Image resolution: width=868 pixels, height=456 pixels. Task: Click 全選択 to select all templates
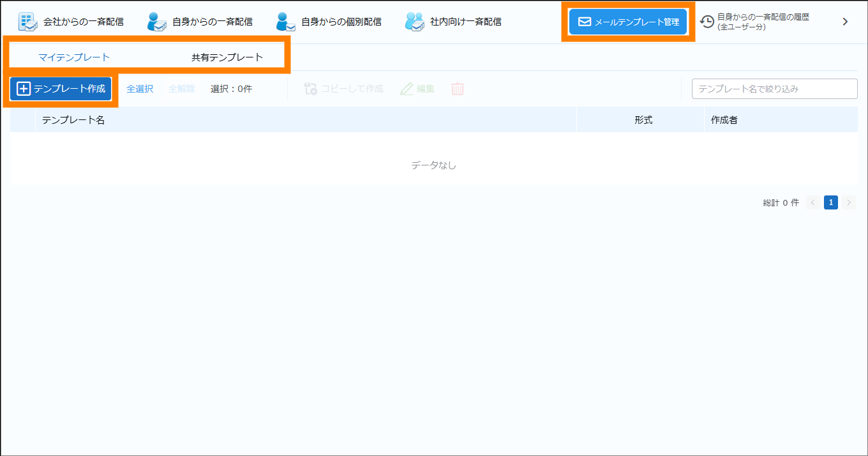[x=140, y=89]
